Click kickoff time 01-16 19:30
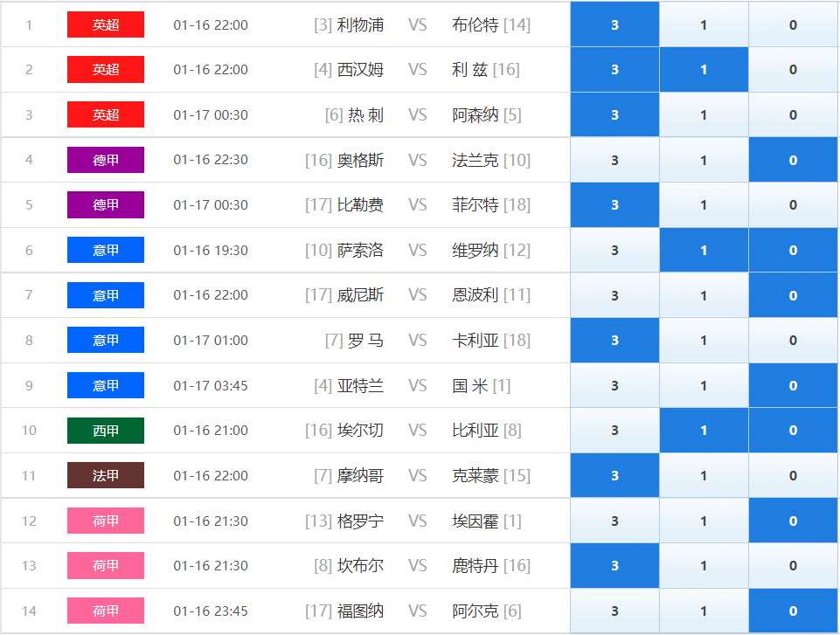840x635 pixels. [211, 250]
